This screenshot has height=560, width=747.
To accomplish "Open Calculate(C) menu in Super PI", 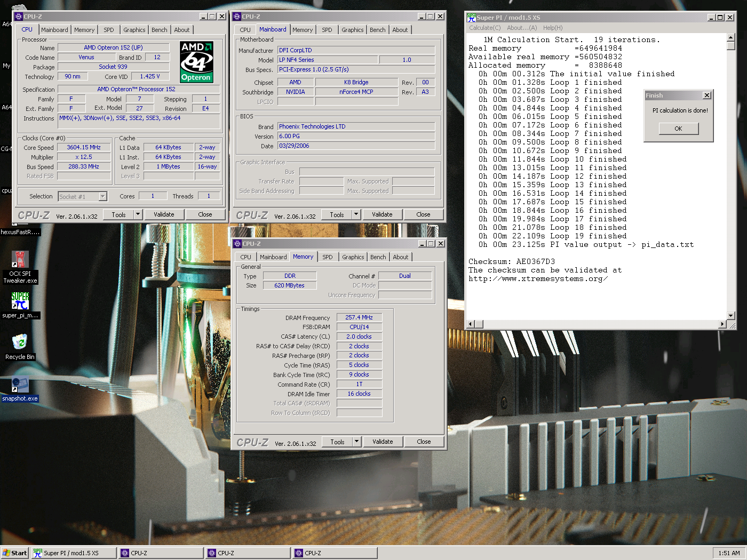I will tap(485, 28).
